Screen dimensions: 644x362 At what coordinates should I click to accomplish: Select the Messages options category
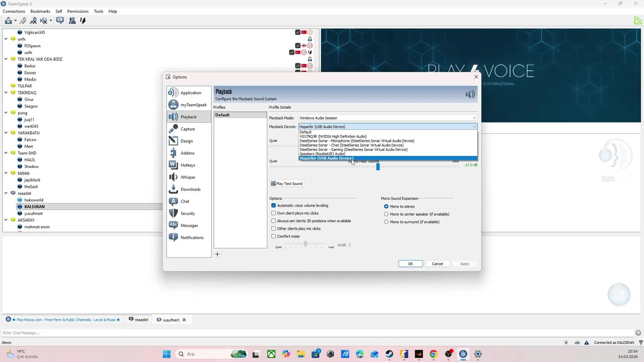[x=189, y=225]
